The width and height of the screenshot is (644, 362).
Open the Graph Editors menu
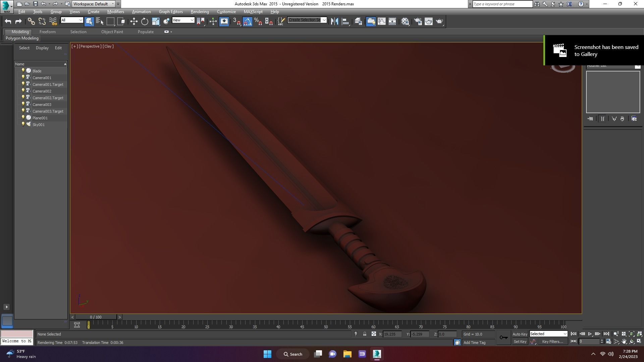click(x=171, y=12)
